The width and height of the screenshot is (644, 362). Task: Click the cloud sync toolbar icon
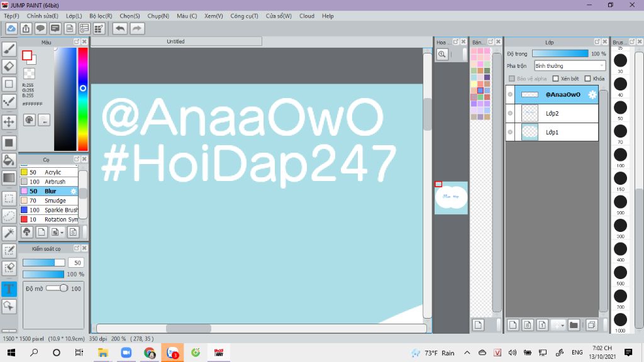(11, 28)
